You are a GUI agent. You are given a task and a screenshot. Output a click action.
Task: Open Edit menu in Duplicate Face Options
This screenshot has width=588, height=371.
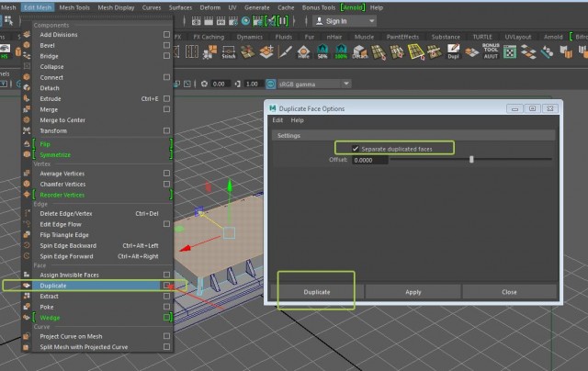(277, 120)
